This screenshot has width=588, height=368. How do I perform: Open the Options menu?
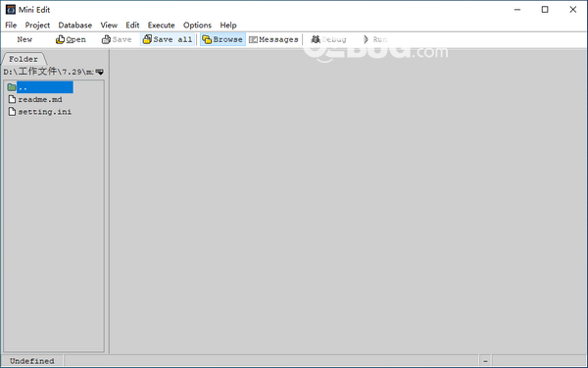pyautogui.click(x=197, y=26)
